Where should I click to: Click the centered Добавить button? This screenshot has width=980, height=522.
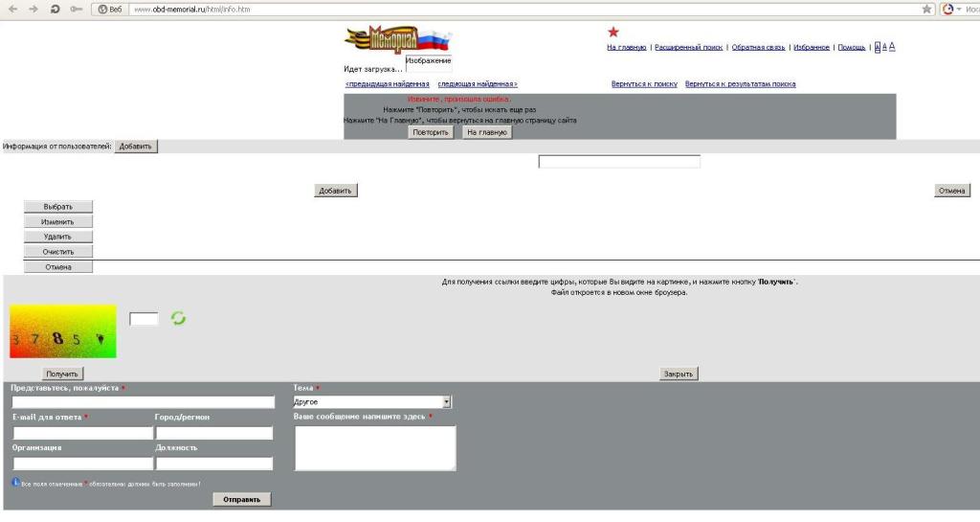coord(336,191)
